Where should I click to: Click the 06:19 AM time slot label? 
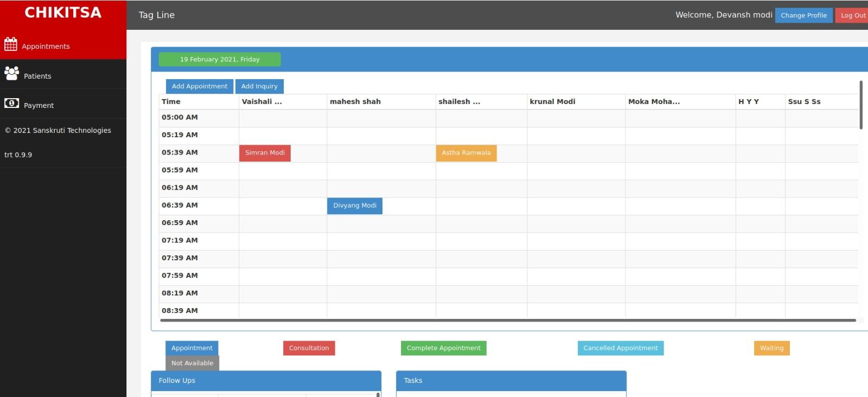[x=180, y=188]
